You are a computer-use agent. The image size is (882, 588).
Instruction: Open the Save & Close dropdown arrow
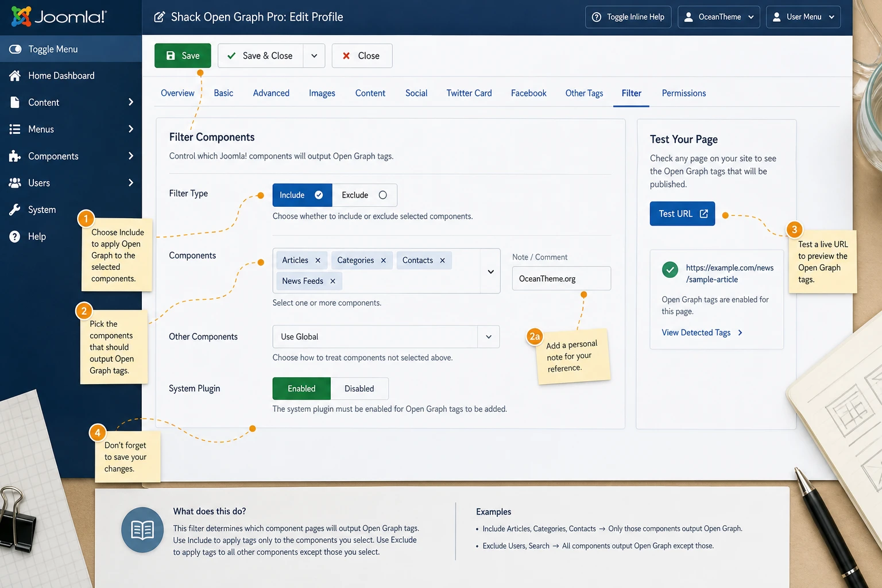pyautogui.click(x=314, y=56)
